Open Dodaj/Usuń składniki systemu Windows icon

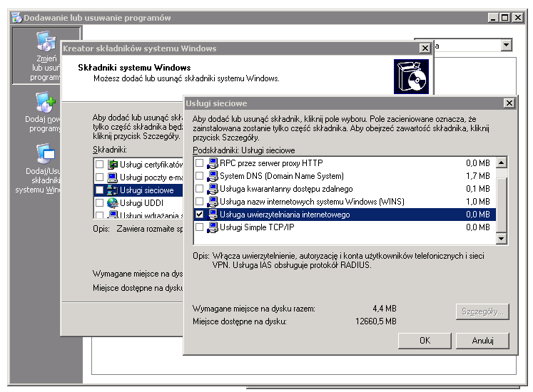tap(46, 153)
